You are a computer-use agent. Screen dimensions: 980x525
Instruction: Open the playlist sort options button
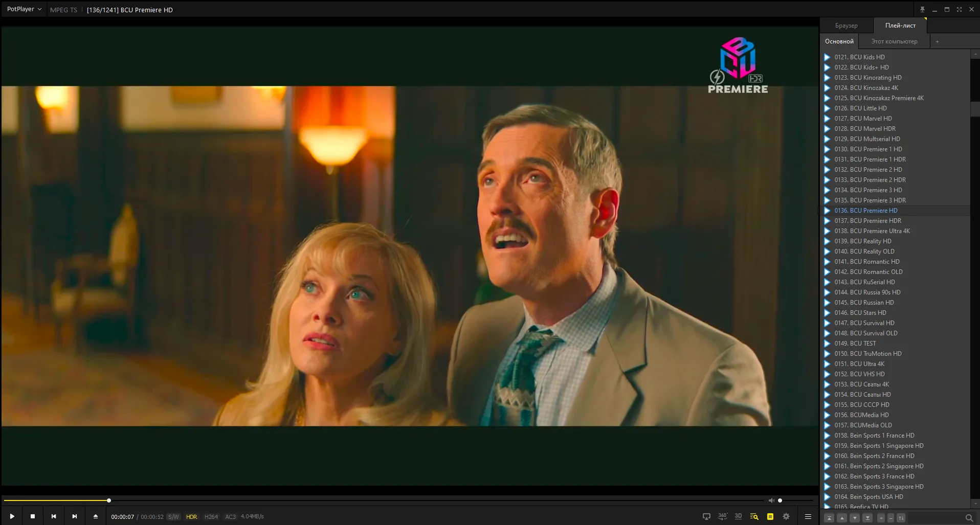coord(901,518)
